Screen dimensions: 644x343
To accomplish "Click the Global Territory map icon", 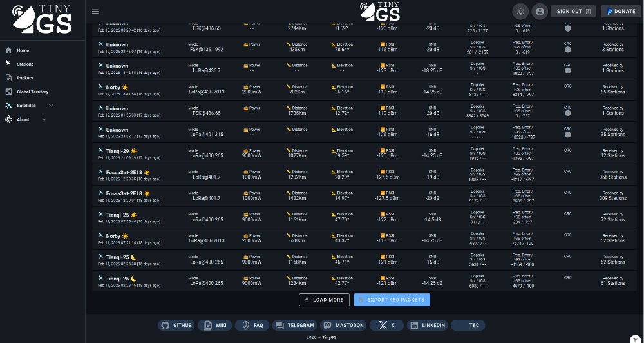I will (x=8, y=92).
